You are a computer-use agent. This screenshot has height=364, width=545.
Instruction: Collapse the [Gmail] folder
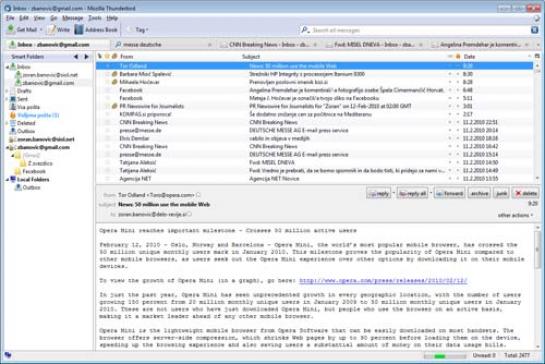pyautogui.click(x=13, y=155)
